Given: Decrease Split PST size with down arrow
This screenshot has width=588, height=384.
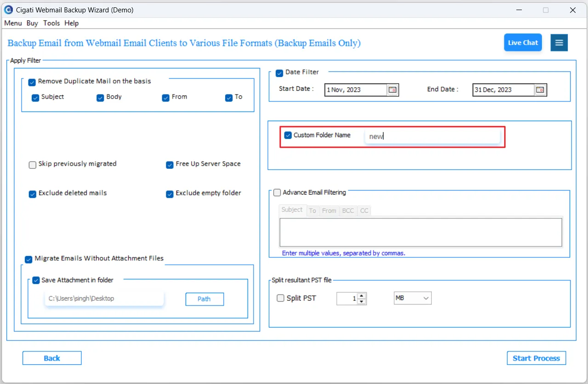Looking at the screenshot, I should click(x=362, y=301).
